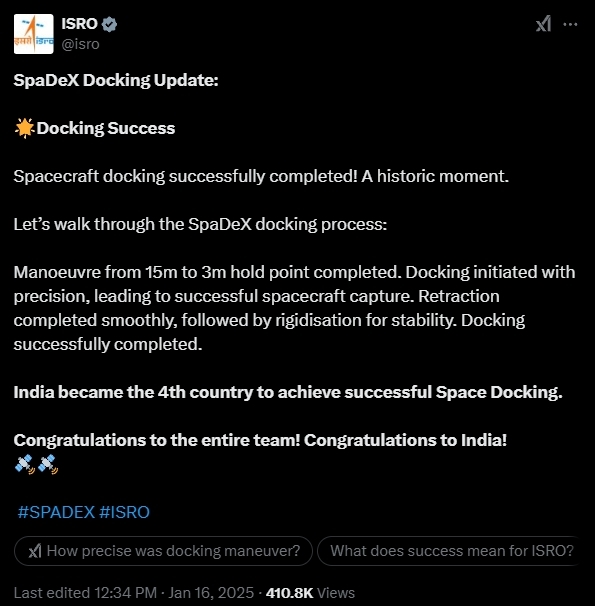Open the #ISRO hashtag
This screenshot has width=595, height=606.
(x=124, y=512)
